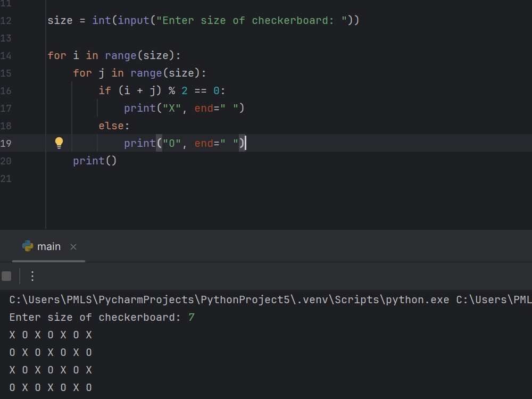Click the print("X", end=" ") statement
Image resolution: width=532 pixels, height=399 pixels.
(184, 108)
